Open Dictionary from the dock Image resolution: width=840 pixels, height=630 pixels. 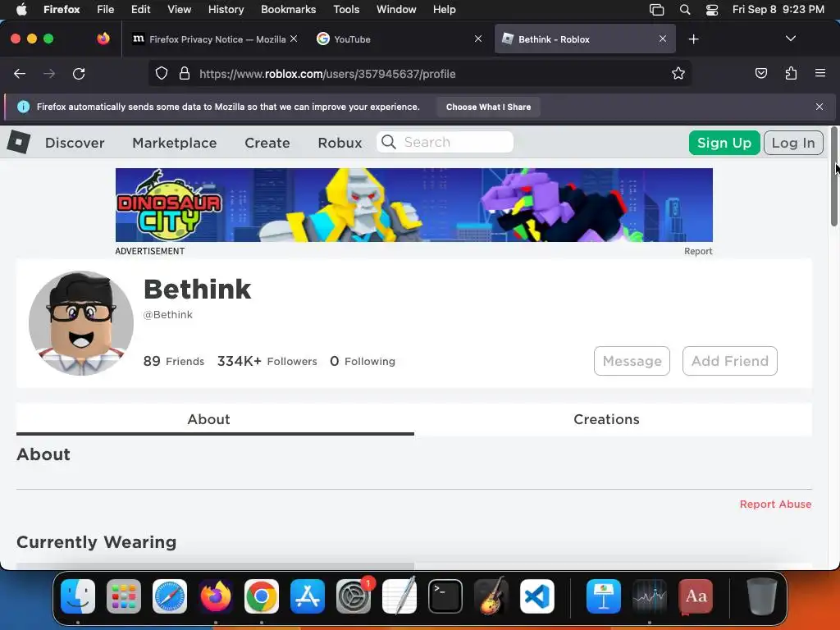696,596
